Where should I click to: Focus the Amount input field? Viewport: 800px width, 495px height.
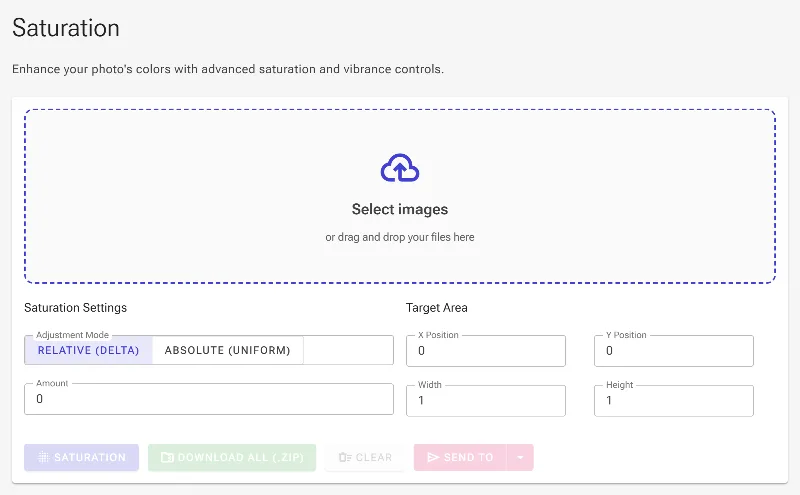[209, 399]
